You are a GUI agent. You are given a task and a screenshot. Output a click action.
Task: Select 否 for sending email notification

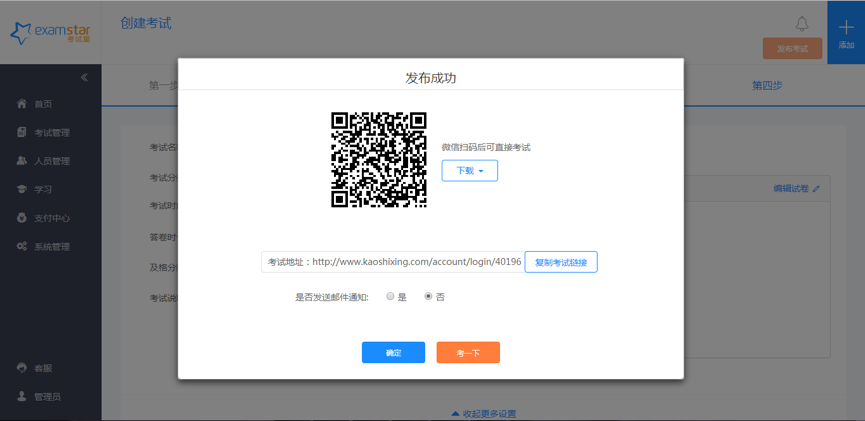(x=428, y=297)
